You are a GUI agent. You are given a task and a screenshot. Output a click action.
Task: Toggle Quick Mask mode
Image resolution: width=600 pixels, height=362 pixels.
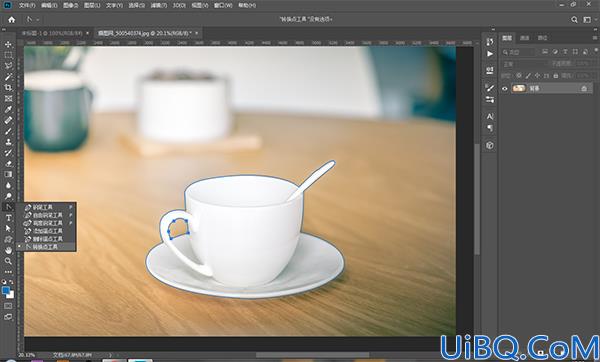8,306
